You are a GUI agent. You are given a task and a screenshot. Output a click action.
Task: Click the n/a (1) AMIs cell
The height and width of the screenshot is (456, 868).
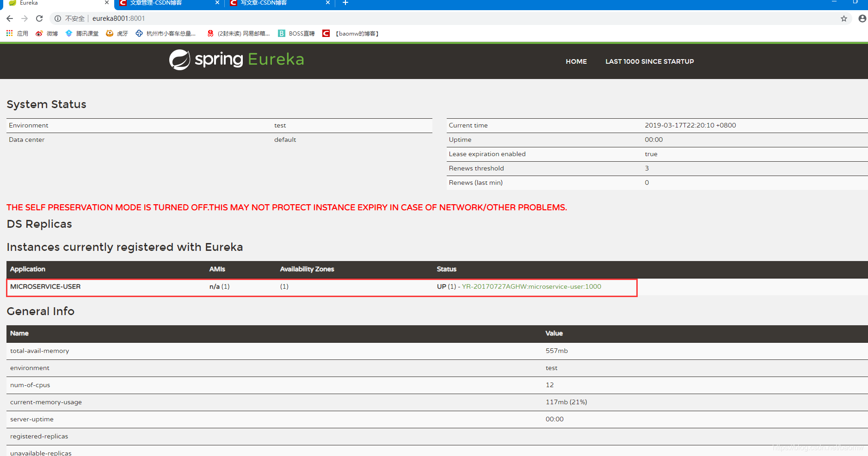220,286
